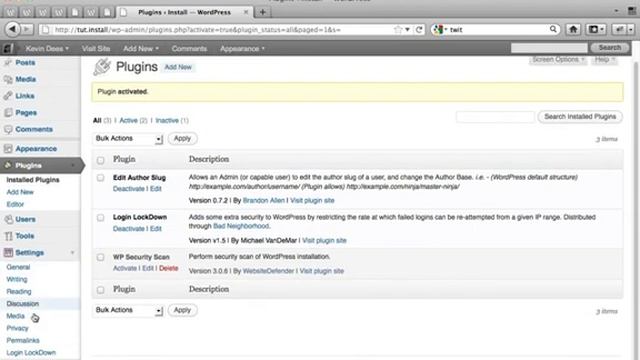Delete the WP Security Scan plugin

coord(169,268)
